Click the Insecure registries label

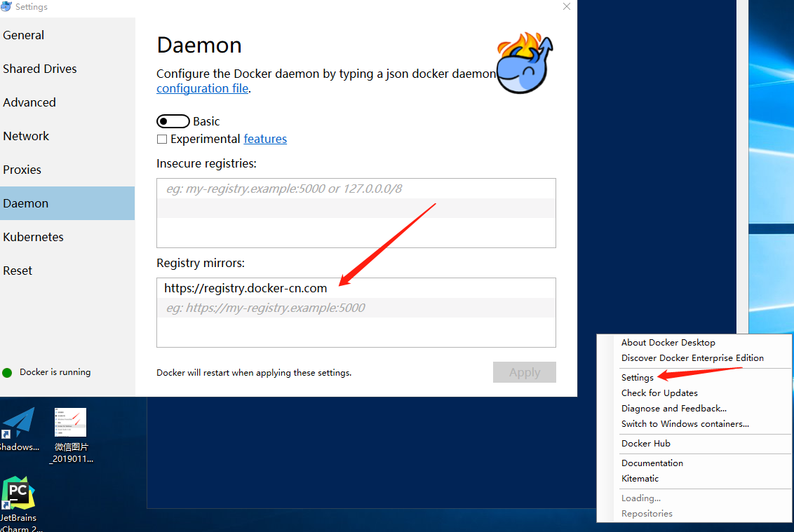(x=207, y=163)
